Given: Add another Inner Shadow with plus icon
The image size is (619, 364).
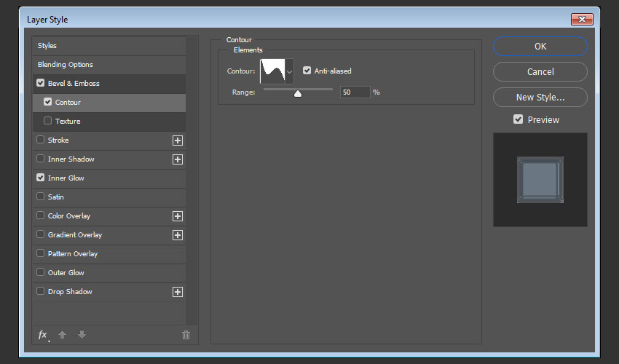Looking at the screenshot, I should click(177, 159).
